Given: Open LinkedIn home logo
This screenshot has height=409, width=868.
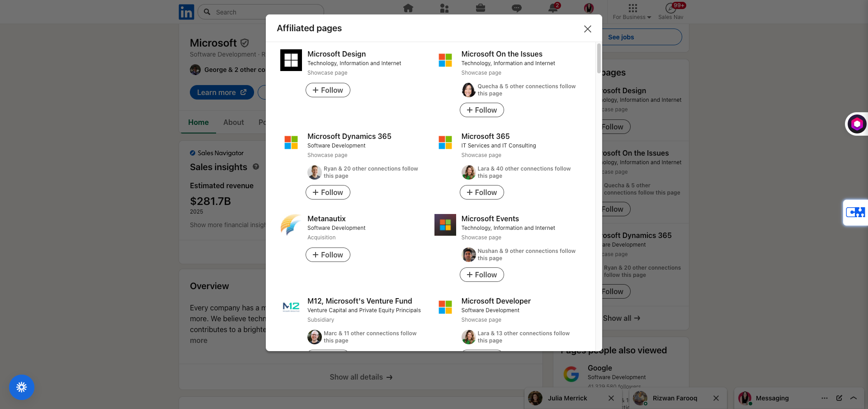Looking at the screenshot, I should click(x=186, y=12).
